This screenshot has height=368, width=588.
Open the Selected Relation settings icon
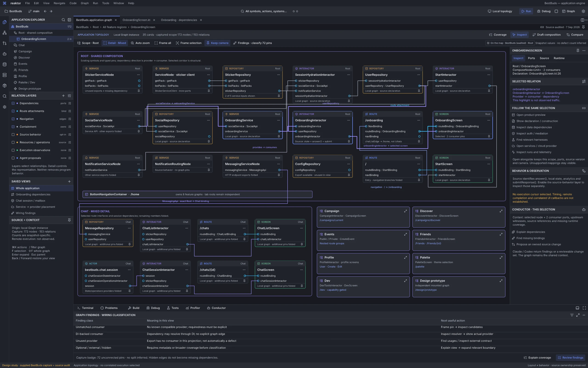tap(584, 81)
